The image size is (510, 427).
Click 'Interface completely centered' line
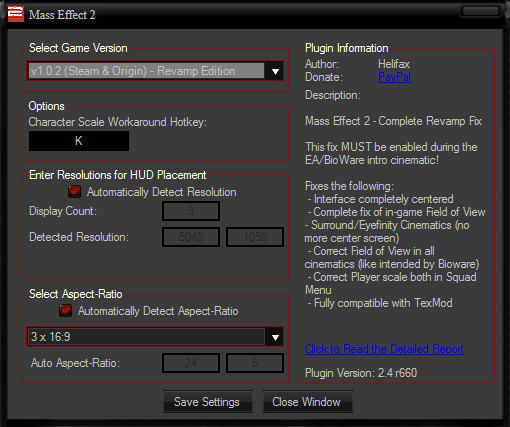point(381,199)
